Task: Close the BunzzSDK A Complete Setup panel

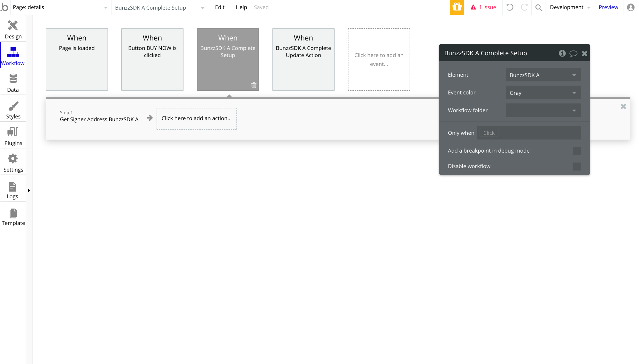Action: point(584,54)
